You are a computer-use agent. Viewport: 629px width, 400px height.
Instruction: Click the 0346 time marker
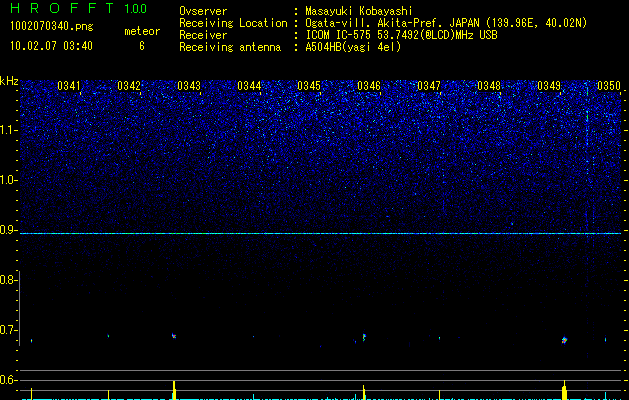(x=369, y=86)
